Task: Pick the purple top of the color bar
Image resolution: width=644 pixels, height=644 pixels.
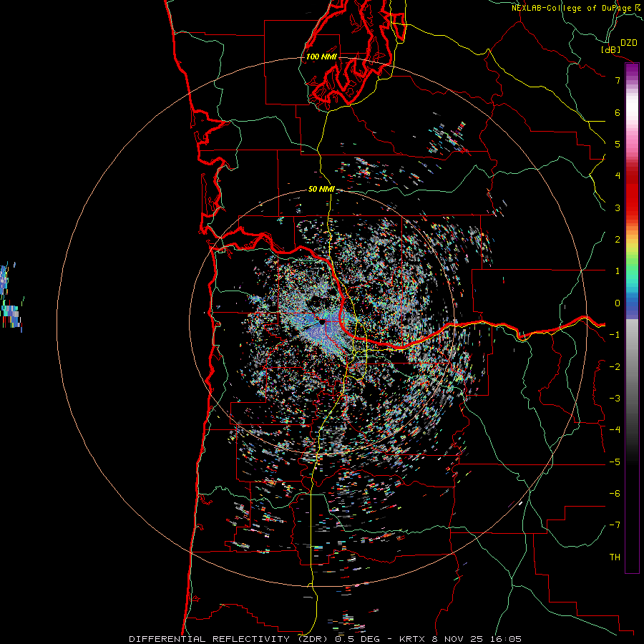Action: 632,70
